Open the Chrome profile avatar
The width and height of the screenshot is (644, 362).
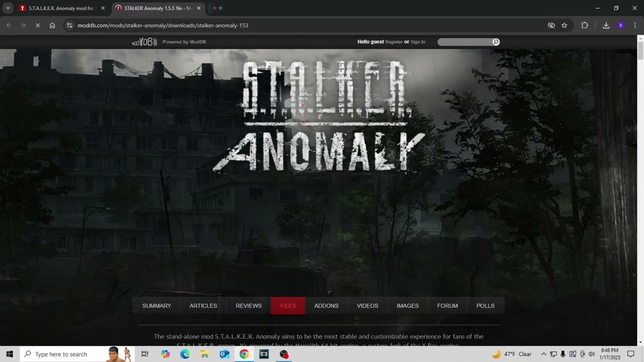[621, 25]
